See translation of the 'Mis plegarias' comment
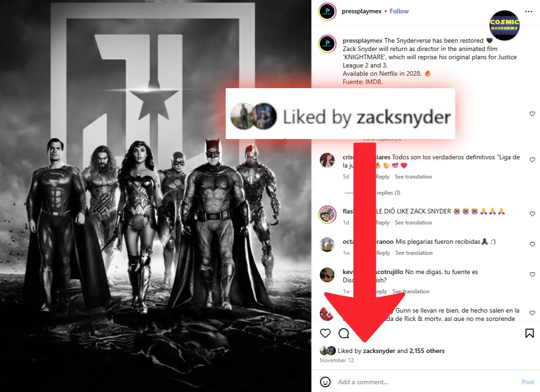The height and width of the screenshot is (392, 540). (x=414, y=253)
